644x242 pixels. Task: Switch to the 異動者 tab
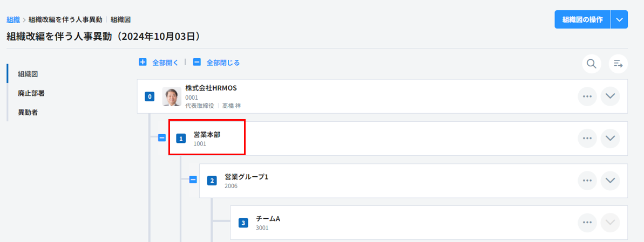coord(28,113)
